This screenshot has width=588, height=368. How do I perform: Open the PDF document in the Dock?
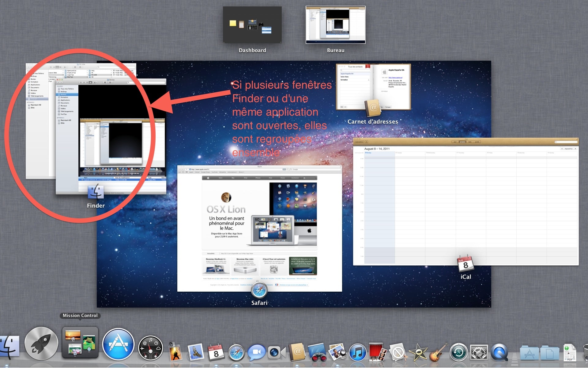569,352
